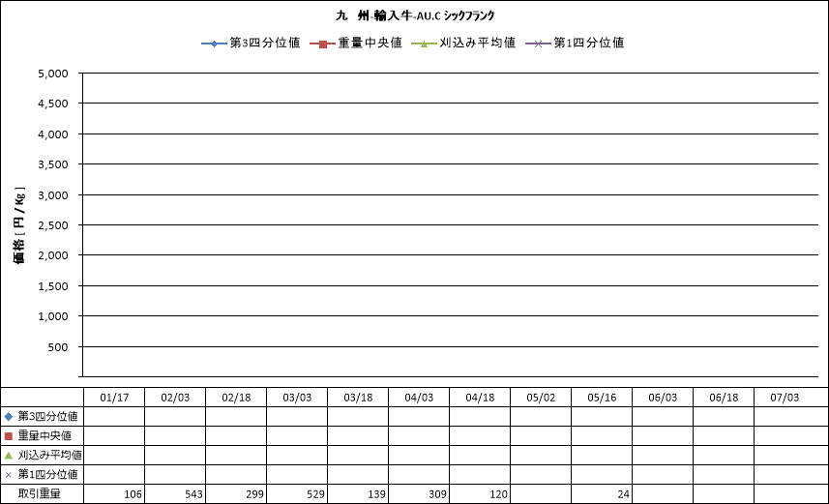Click the 取引重量 value 543
The height and width of the screenshot is (504, 829).
click(194, 494)
